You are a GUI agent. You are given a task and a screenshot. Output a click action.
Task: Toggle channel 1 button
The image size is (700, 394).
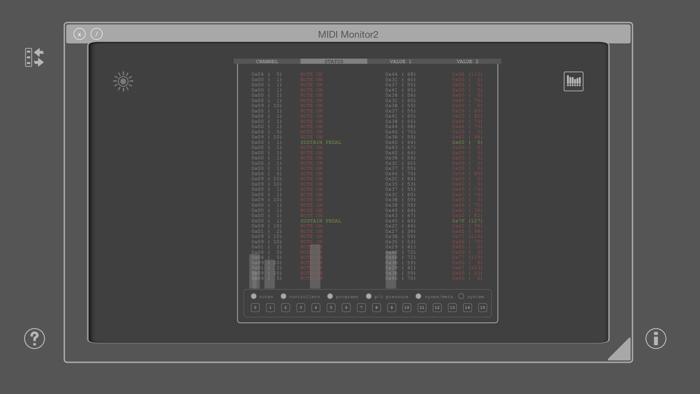pyautogui.click(x=271, y=307)
